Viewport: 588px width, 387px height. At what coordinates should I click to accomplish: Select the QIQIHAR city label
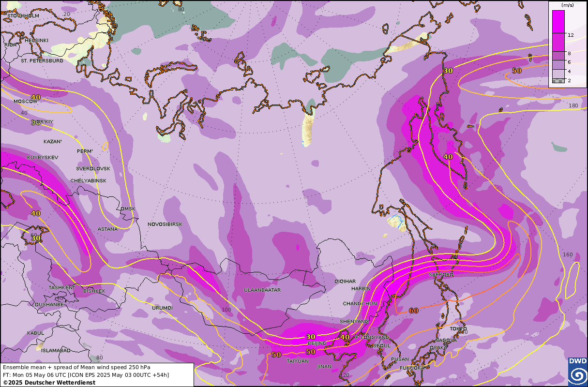pyautogui.click(x=345, y=281)
